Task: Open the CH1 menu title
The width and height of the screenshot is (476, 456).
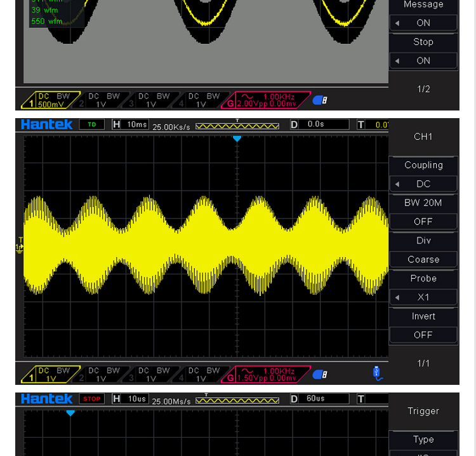Action: point(423,137)
